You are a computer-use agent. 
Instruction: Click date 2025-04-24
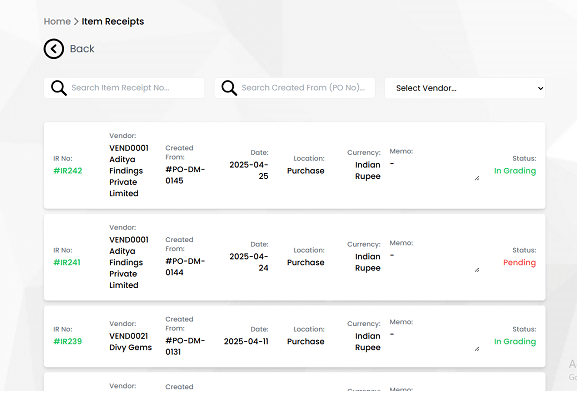(x=249, y=262)
